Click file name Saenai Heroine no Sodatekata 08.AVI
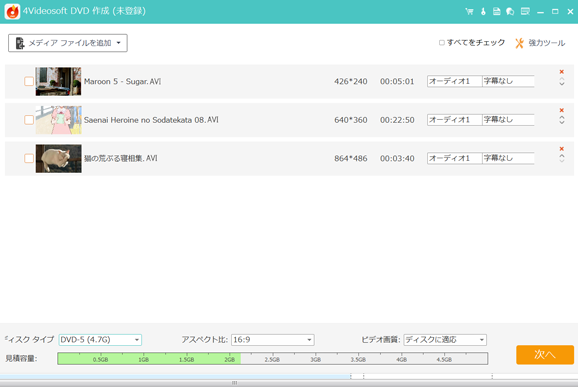The height and width of the screenshot is (387, 578). pos(151,120)
